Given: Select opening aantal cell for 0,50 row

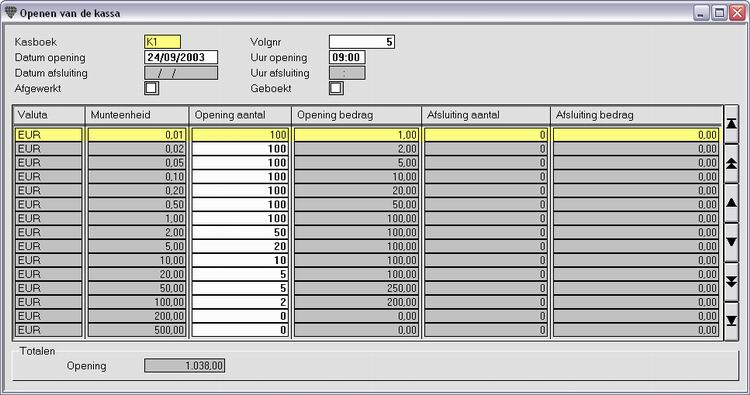Looking at the screenshot, I should [240, 204].
